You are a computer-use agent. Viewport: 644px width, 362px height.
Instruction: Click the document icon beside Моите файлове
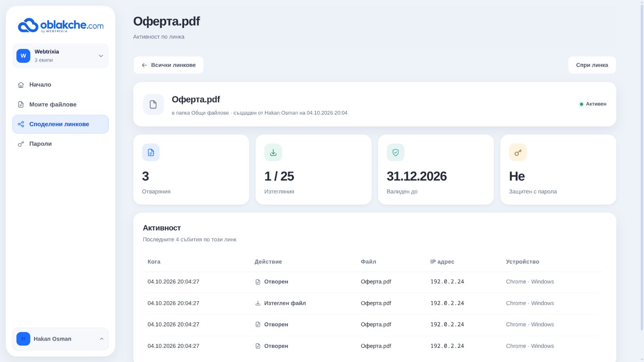click(21, 104)
